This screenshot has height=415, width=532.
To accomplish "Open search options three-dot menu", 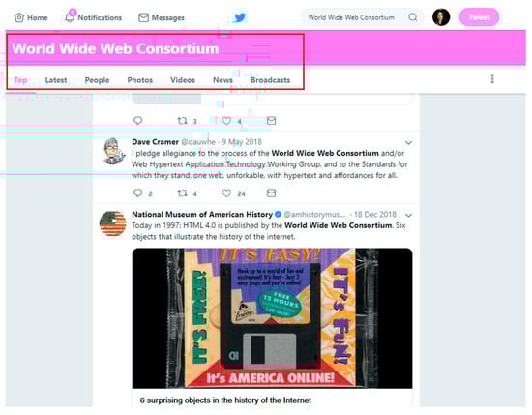I will [492, 79].
